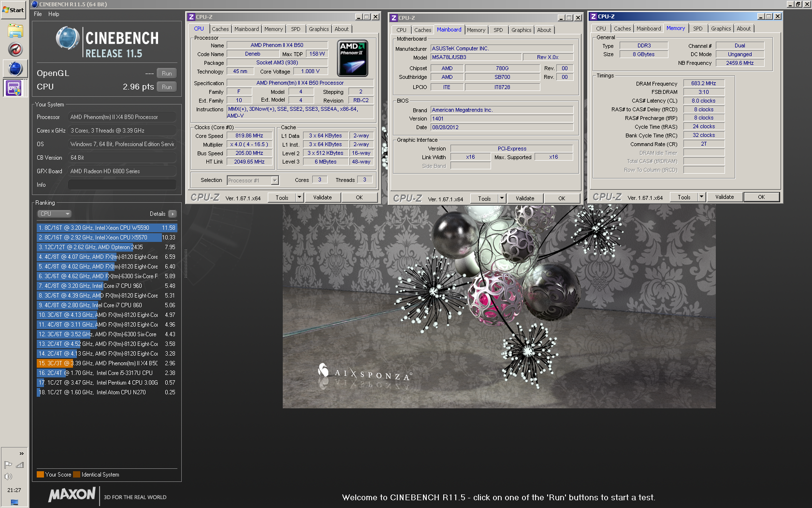Open Graphics tab in Mainboard CPU-Z window
The height and width of the screenshot is (508, 812).
tap(521, 30)
